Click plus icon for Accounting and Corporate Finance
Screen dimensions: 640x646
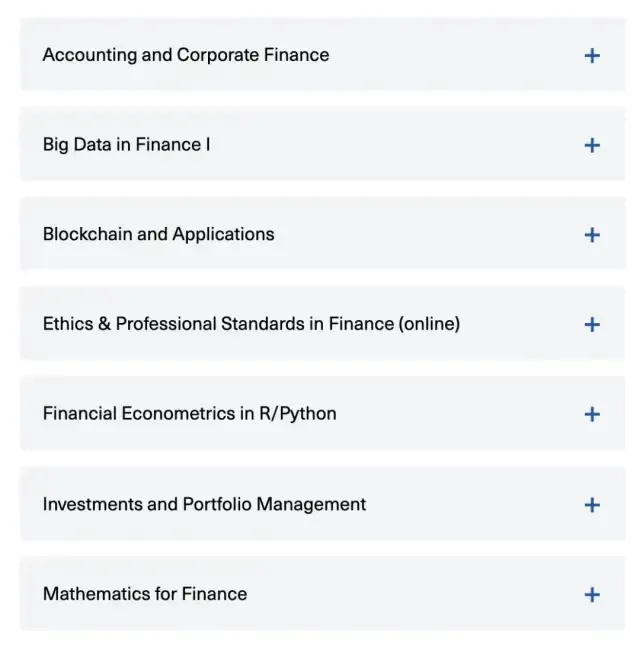592,55
